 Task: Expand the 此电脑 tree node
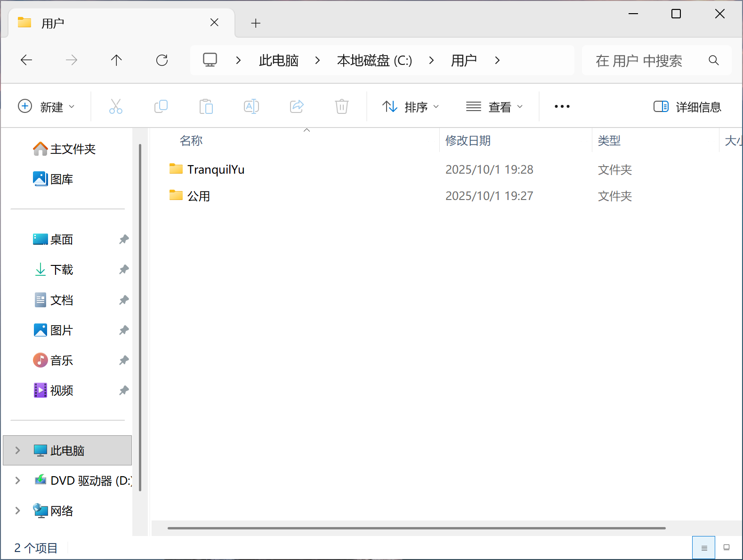[18, 450]
